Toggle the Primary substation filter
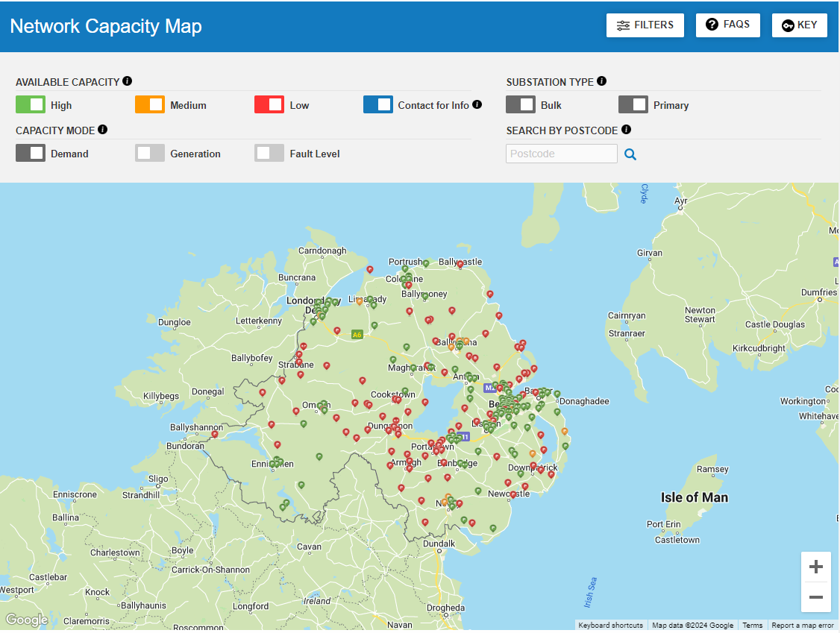840x633 pixels. click(633, 104)
